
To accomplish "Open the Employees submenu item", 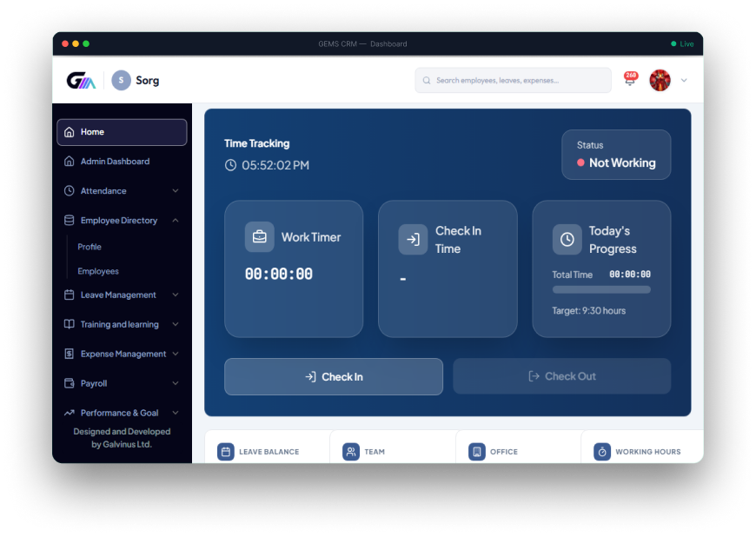I will (x=98, y=271).
